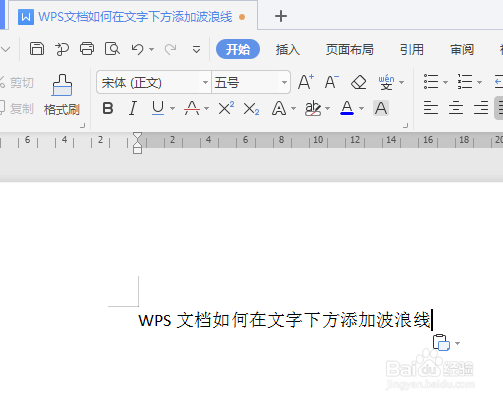503x402 pixels.
Task: Apply blue Font Color A button
Action: tap(347, 108)
